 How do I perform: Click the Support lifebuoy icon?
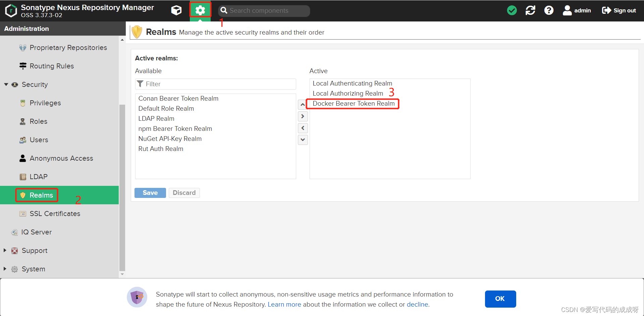pyautogui.click(x=14, y=251)
